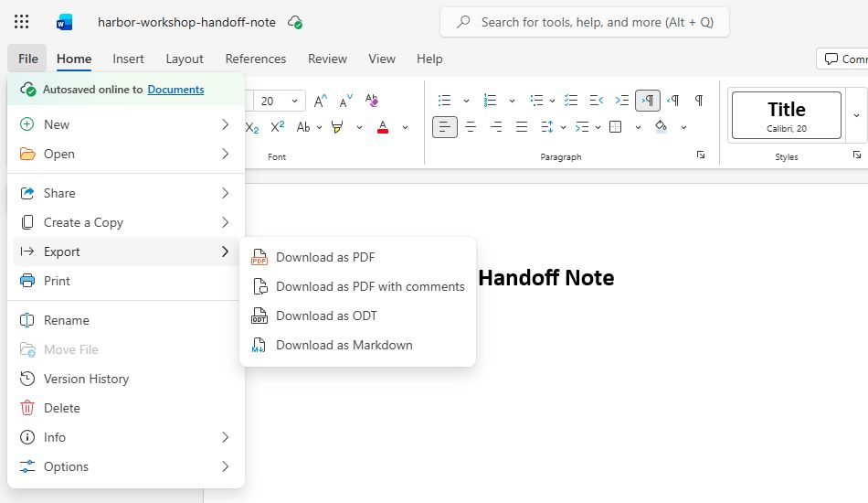Screen dimensions: 868x503
Task: Switch to the Layout tab
Action: pos(185,59)
